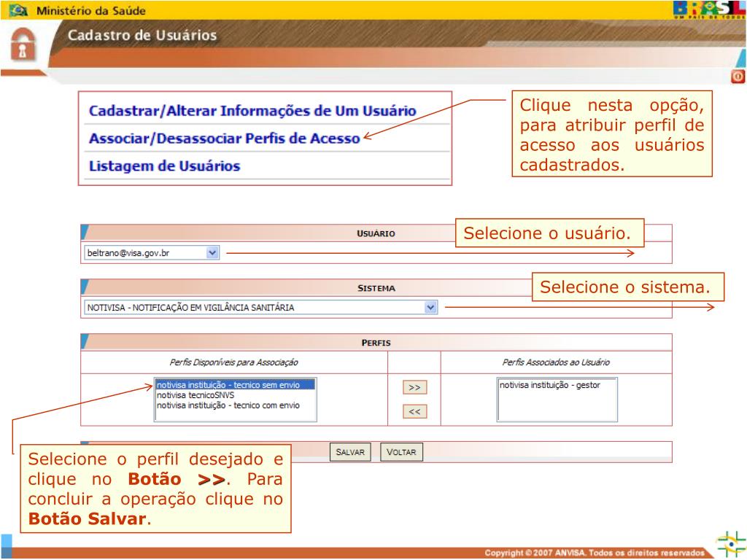Select associated profile 'notivisa instituição - gestor'

550,385
